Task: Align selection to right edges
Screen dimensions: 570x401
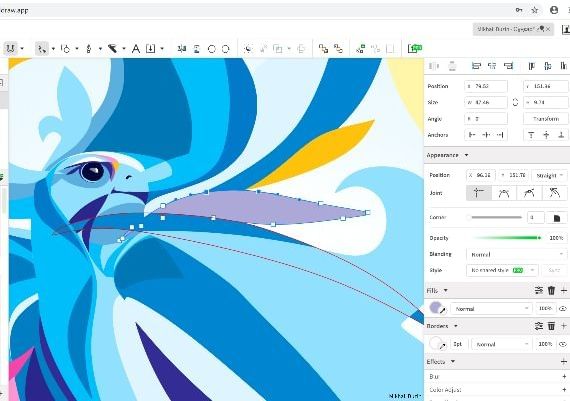Action: (508, 66)
